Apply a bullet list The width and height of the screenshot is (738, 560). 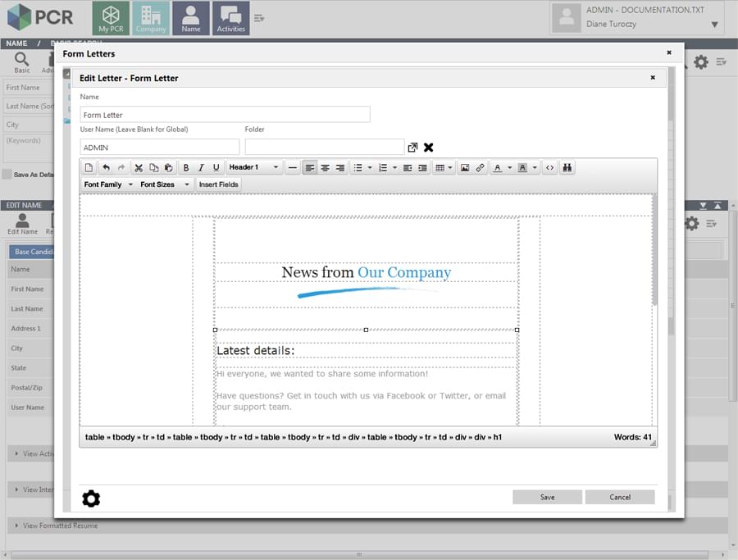pos(358,167)
